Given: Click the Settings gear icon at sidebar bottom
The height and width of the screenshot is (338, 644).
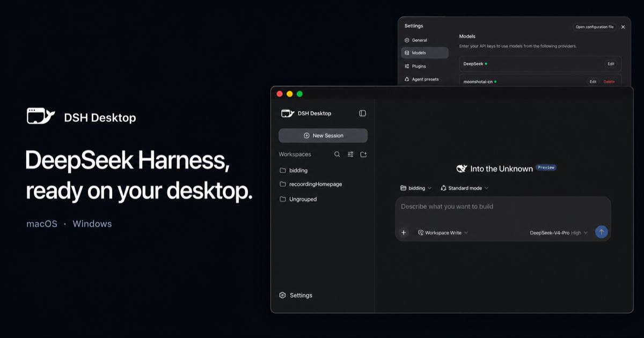Looking at the screenshot, I should click(x=283, y=295).
